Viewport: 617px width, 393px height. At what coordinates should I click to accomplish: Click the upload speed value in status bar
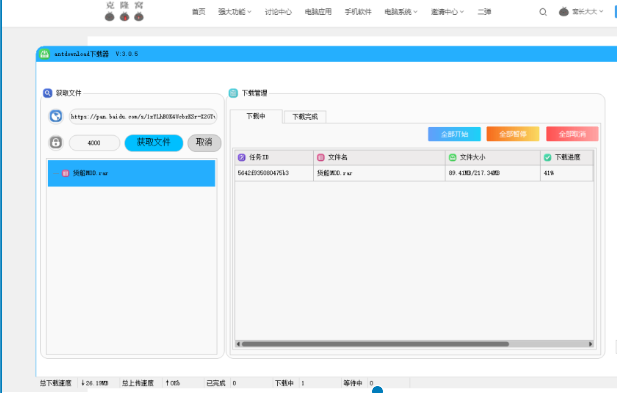point(172,383)
